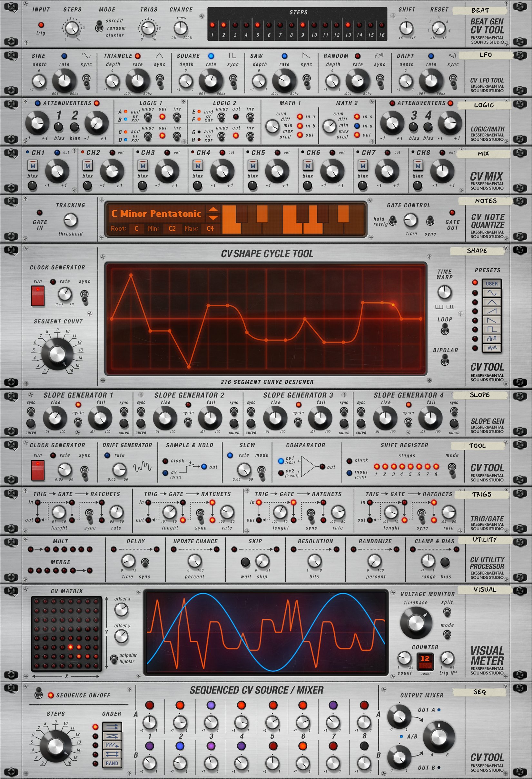Flip the Slope Generator 1 cycle switch
Screen dimensions: 532x779
point(78,422)
